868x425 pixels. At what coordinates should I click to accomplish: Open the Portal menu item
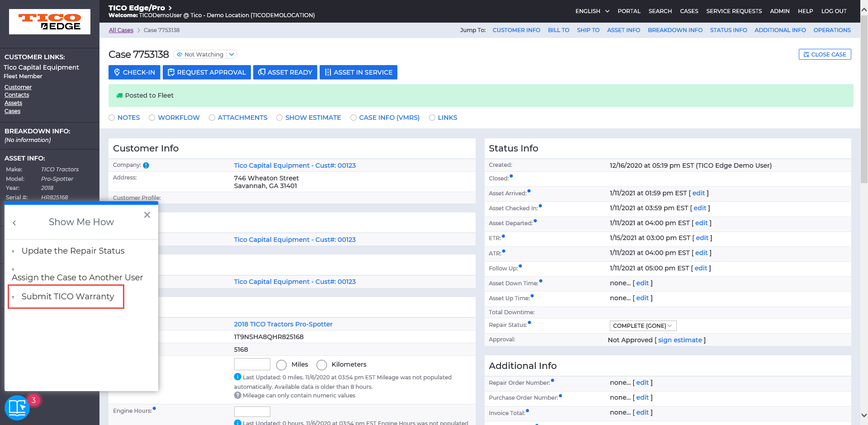click(x=629, y=11)
